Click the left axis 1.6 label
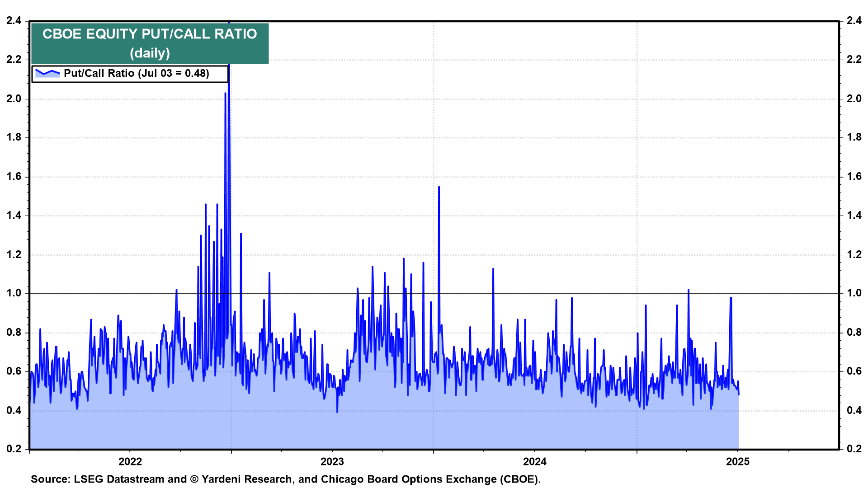868x488 pixels. click(14, 176)
